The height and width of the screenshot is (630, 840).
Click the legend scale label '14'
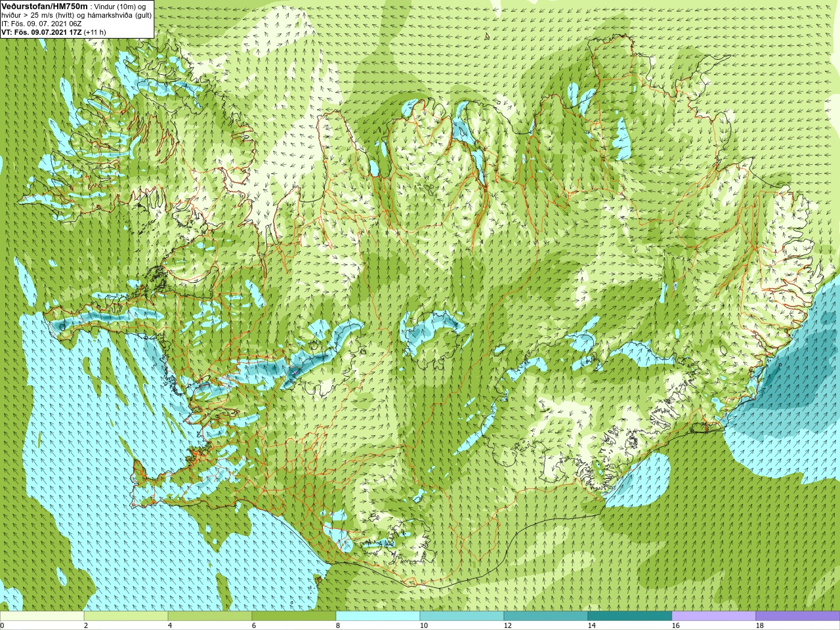pyautogui.click(x=591, y=625)
